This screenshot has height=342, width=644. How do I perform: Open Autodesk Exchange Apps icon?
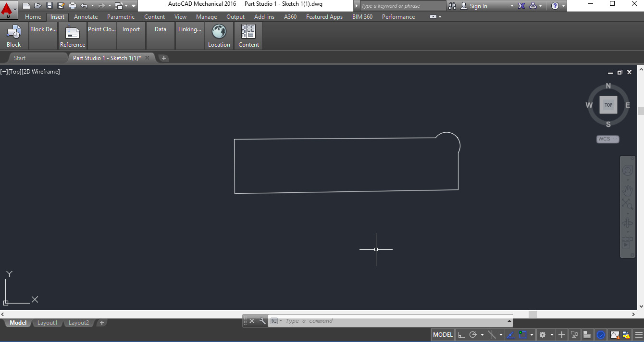[x=521, y=6]
